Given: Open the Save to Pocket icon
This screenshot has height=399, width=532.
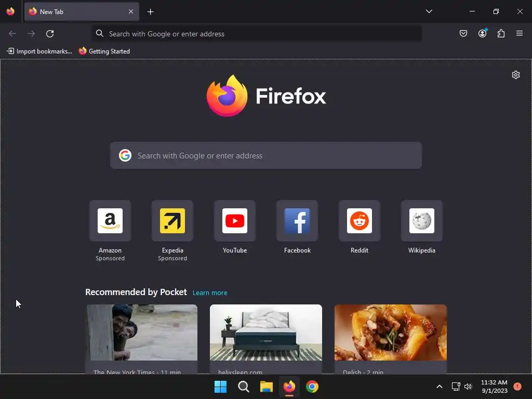Looking at the screenshot, I should tap(463, 33).
